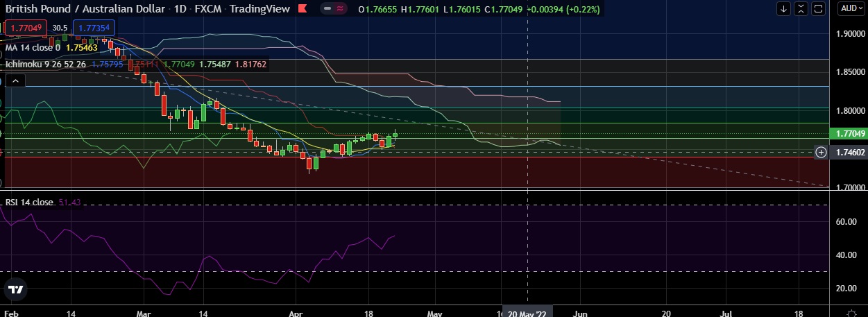This screenshot has width=868, height=317.
Task: Click the plus icon on the price axis
Action: coord(821,152)
